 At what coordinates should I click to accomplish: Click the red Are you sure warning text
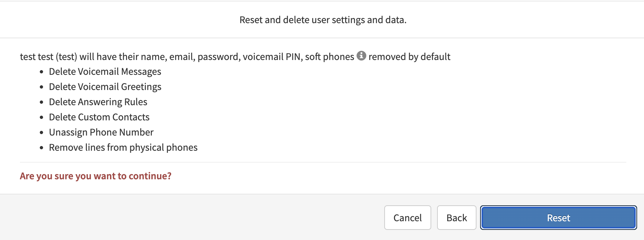point(96,176)
